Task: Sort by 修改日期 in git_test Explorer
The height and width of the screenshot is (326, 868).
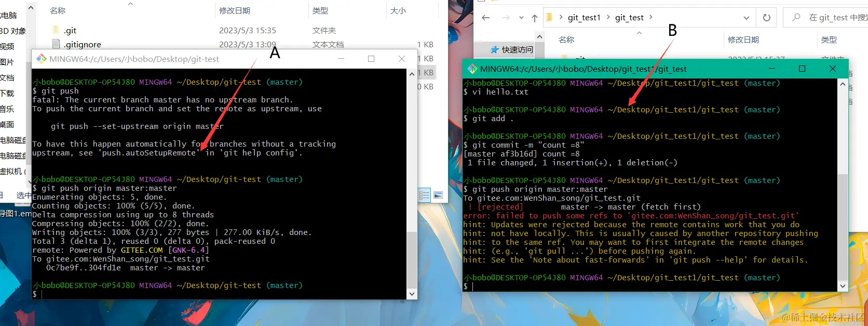Action: pos(743,40)
